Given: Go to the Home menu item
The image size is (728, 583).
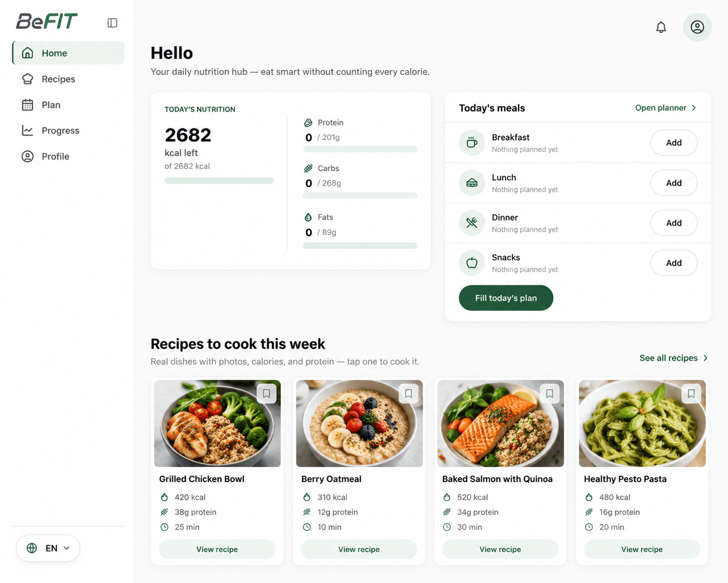Looking at the screenshot, I should 68,53.
